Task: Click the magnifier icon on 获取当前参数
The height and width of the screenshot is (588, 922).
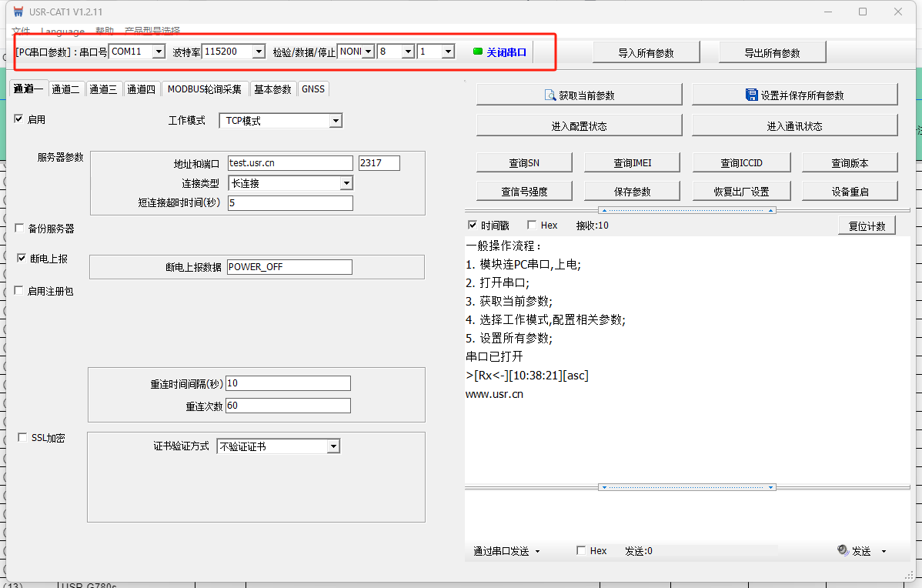Action: pyautogui.click(x=550, y=95)
